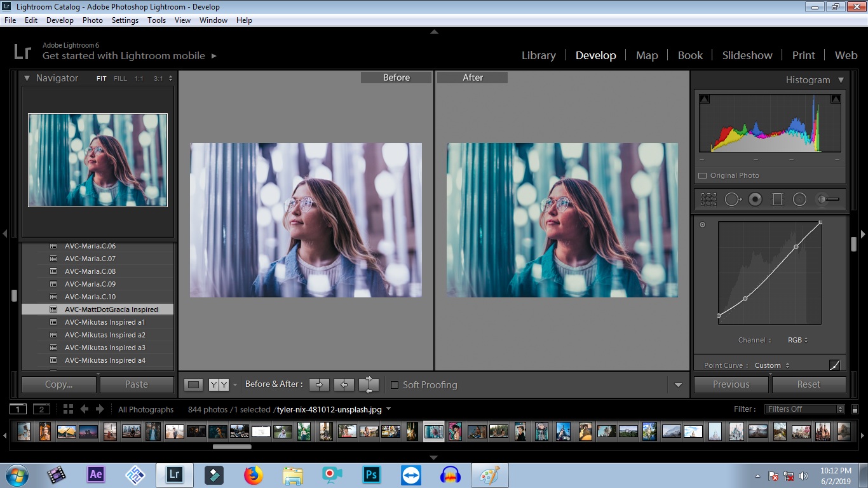
Task: Set Navigator zoom to FIT
Action: pyautogui.click(x=102, y=79)
